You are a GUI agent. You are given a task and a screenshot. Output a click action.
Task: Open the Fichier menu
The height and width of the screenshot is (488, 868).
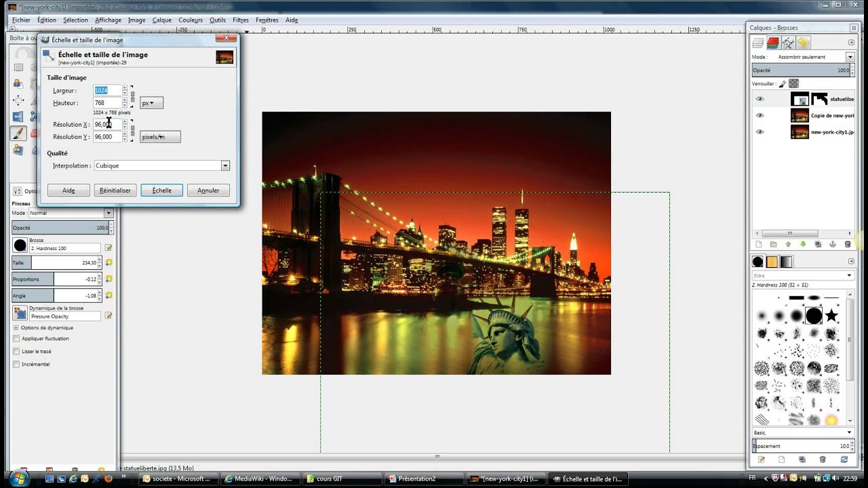coord(21,20)
